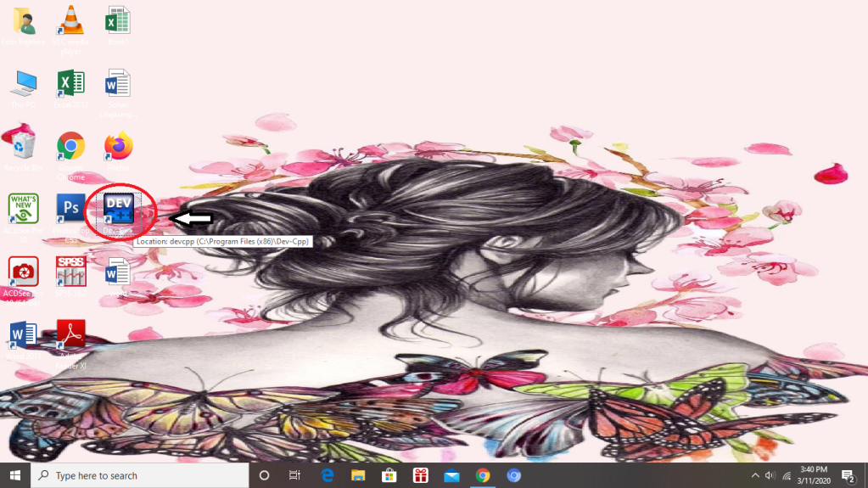Open Firefox from the desktop

click(118, 146)
